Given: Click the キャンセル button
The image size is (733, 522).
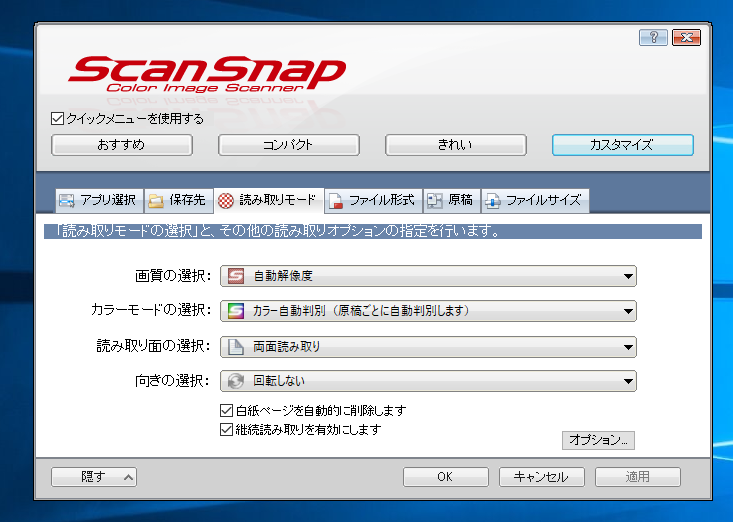Looking at the screenshot, I should (x=541, y=477).
